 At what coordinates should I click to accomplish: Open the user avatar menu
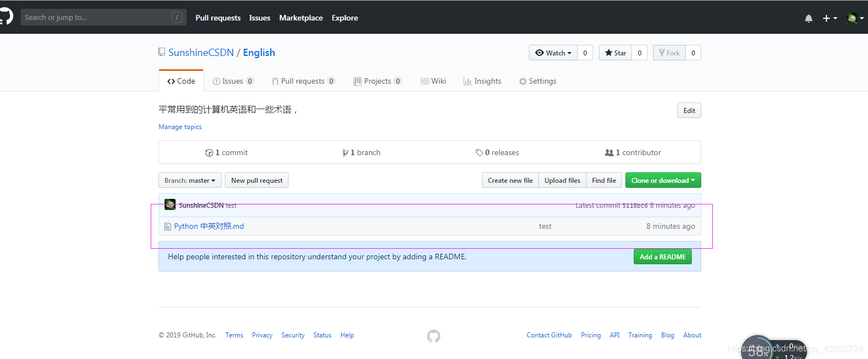coord(855,18)
